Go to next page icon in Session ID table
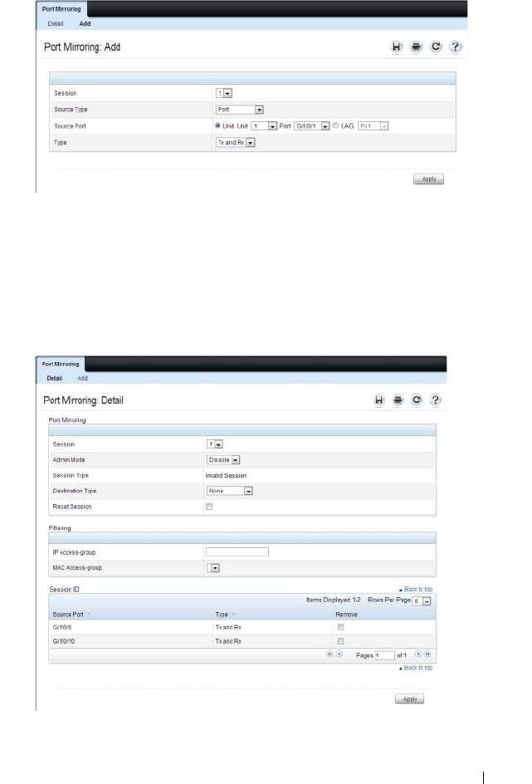This screenshot has height=784, width=532. (418, 654)
